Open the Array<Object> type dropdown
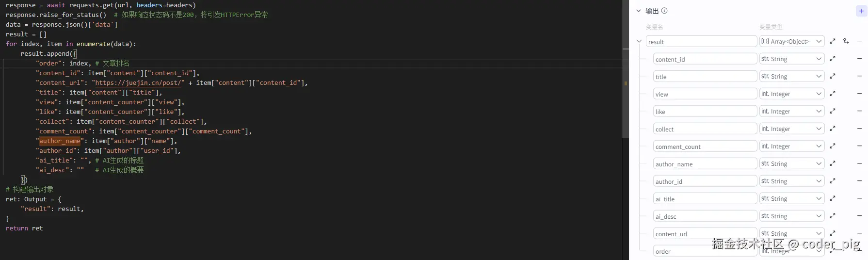This screenshot has width=868, height=260. [x=792, y=41]
